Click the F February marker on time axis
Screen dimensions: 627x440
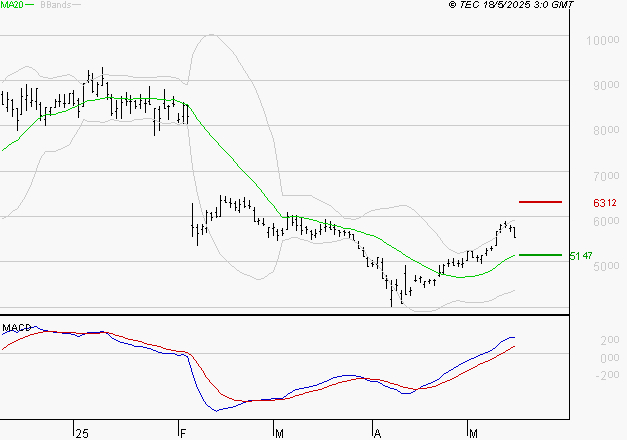coord(183,432)
